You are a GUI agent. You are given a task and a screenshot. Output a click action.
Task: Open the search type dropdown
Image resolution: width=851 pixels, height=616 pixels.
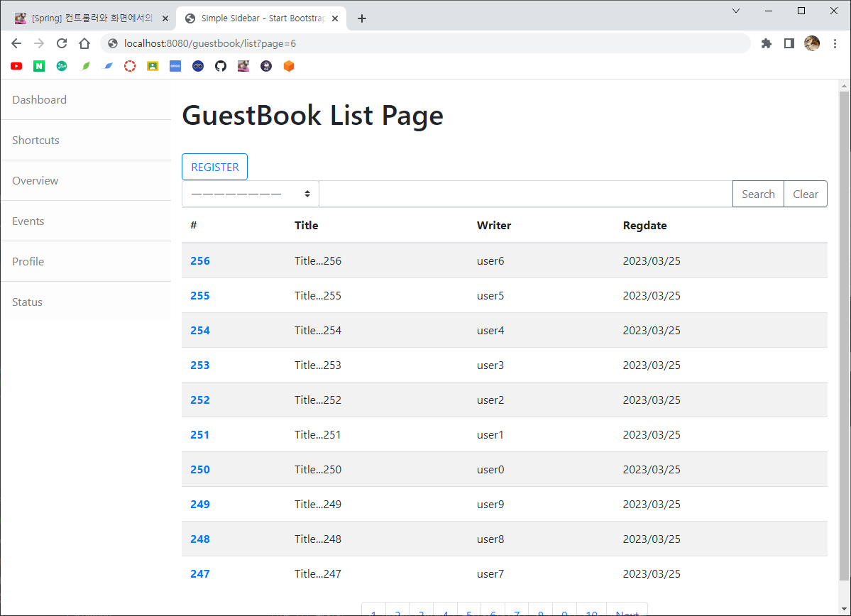(x=251, y=194)
